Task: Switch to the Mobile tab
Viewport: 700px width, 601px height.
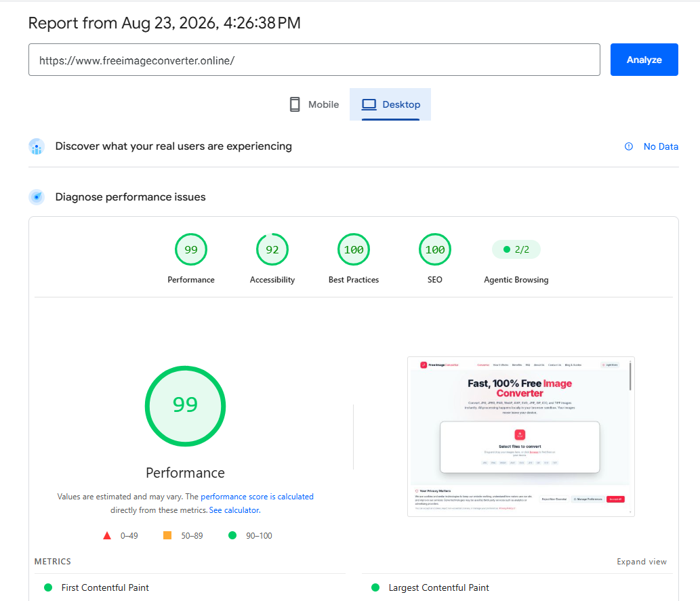Action: (314, 104)
